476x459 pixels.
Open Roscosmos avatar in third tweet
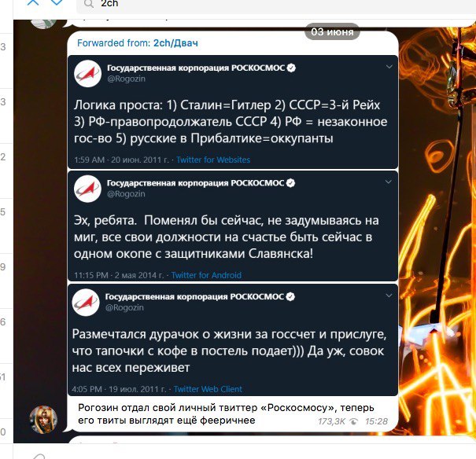[x=86, y=303]
